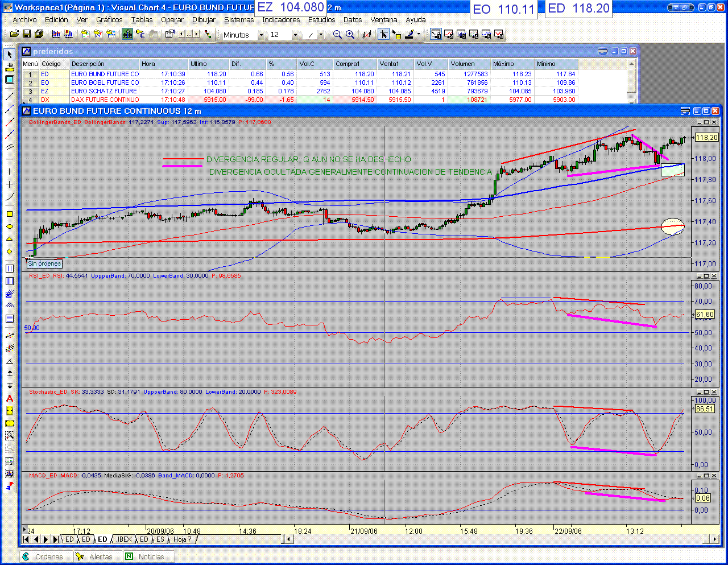The height and width of the screenshot is (565, 728).
Task: Click the Save diskette icon
Action: coord(27,35)
